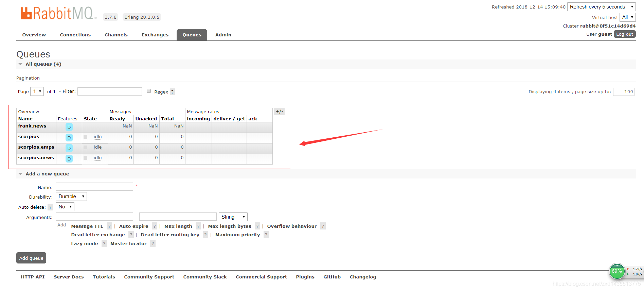The height and width of the screenshot is (290, 644).
Task: Click the green 69% network monitor widget
Action: (617, 271)
